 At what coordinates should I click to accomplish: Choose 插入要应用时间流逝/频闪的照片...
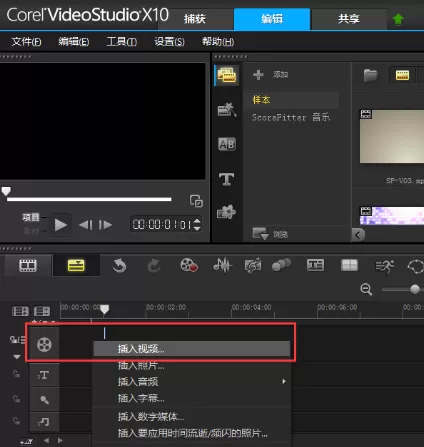coord(192,433)
